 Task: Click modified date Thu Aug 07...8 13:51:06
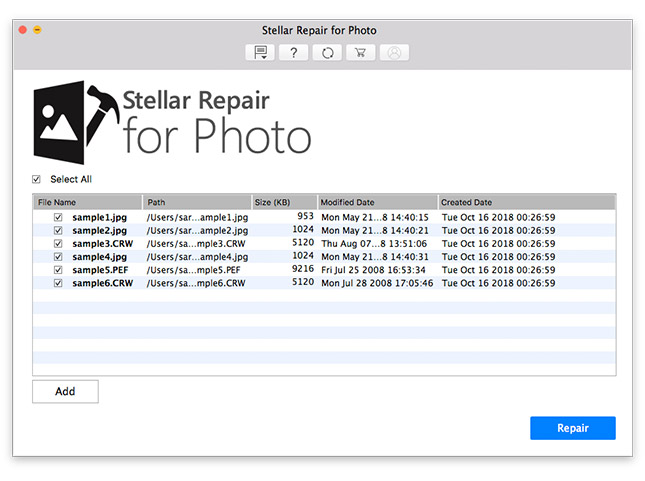(374, 244)
